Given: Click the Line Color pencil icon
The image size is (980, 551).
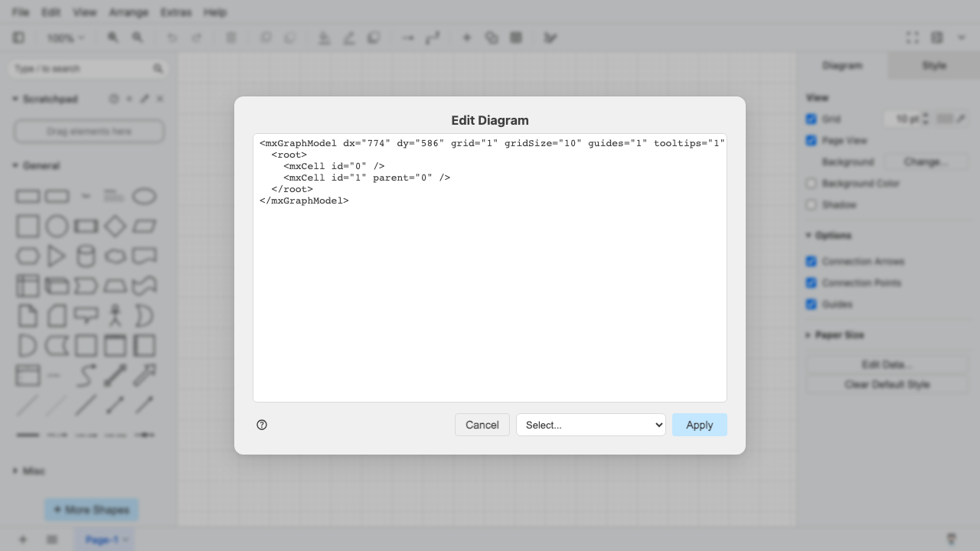Looking at the screenshot, I should click(x=349, y=37).
